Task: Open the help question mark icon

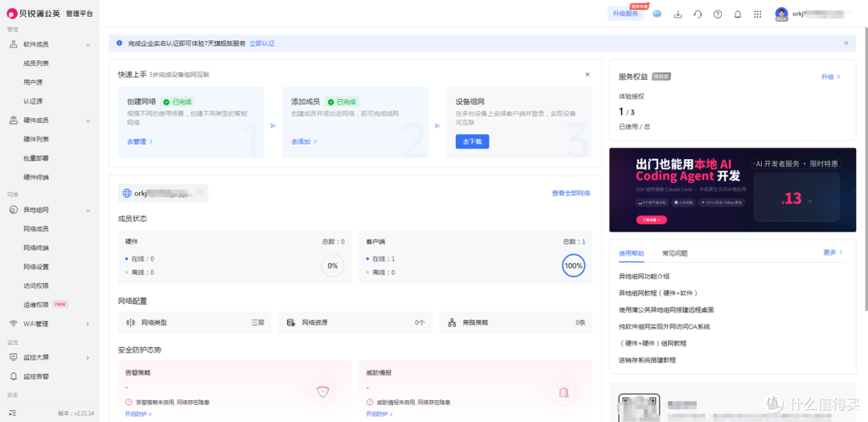Action: [x=718, y=14]
